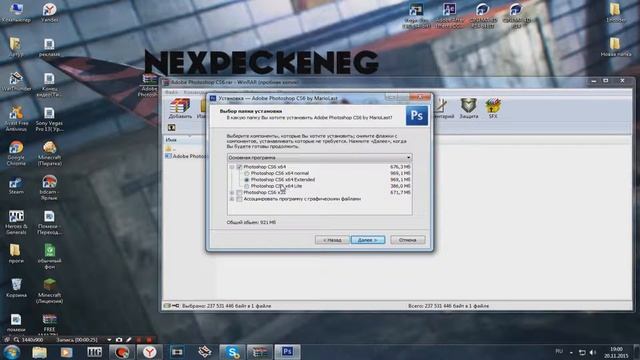This screenshot has width=640, height=360.
Task: Open the Корзина (Recycle Bin) icon
Action: click(16, 287)
